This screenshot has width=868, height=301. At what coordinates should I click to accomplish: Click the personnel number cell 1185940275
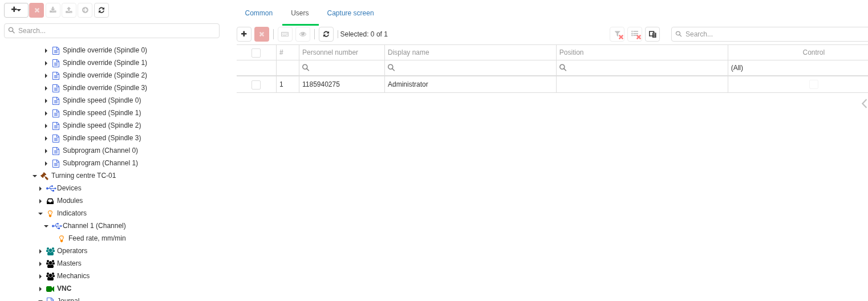[342, 84]
